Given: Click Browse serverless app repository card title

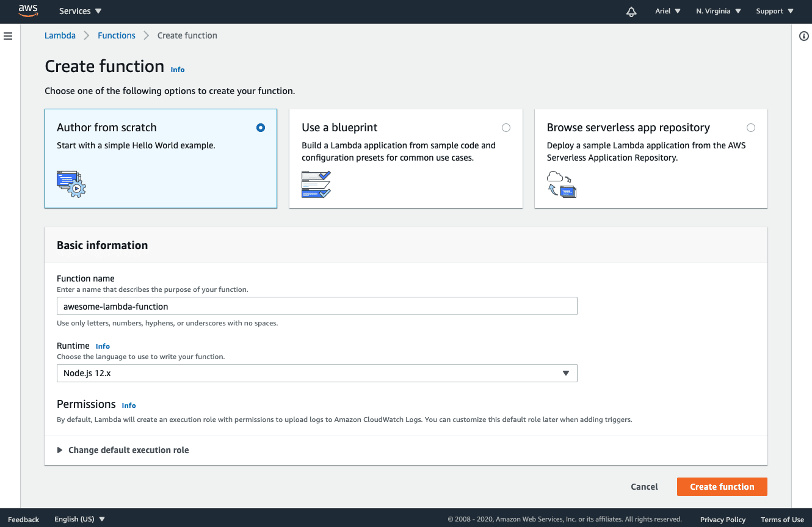Looking at the screenshot, I should 628,128.
